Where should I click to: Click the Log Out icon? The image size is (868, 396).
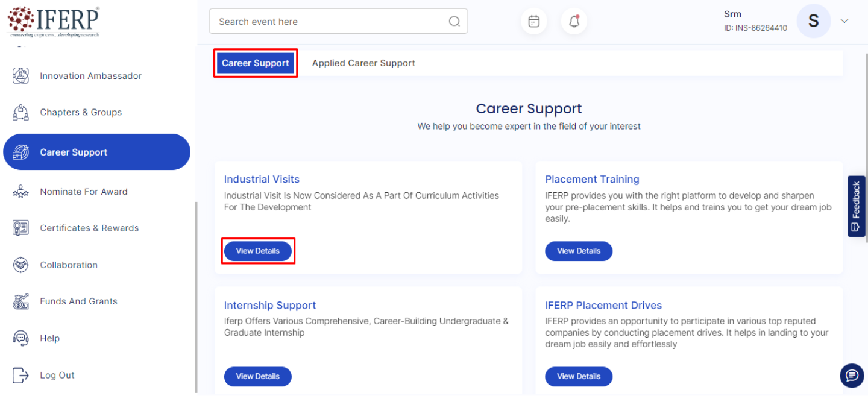20,375
